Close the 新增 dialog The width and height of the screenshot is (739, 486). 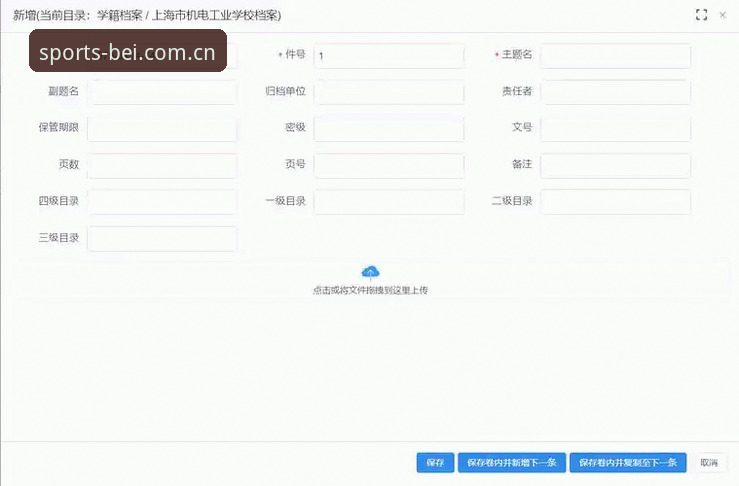pos(723,15)
